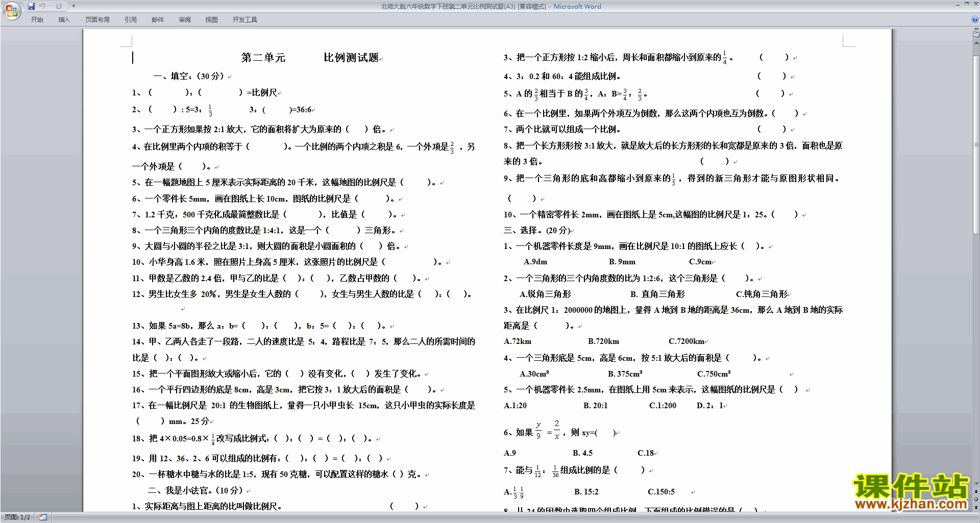Click the Save icon in Quick Access
Viewport: 980px width, 523px height.
coord(31,6)
